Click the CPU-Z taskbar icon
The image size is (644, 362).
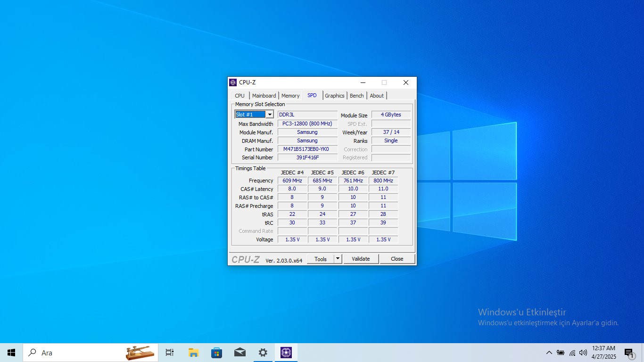[x=286, y=353]
